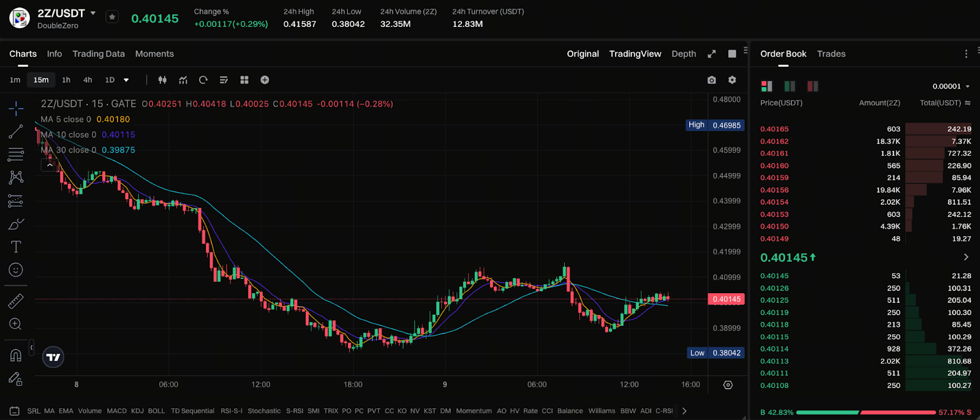This screenshot has width=980, height=420.
Task: Expand chart to fullscreen
Action: pyautogui.click(x=712, y=54)
